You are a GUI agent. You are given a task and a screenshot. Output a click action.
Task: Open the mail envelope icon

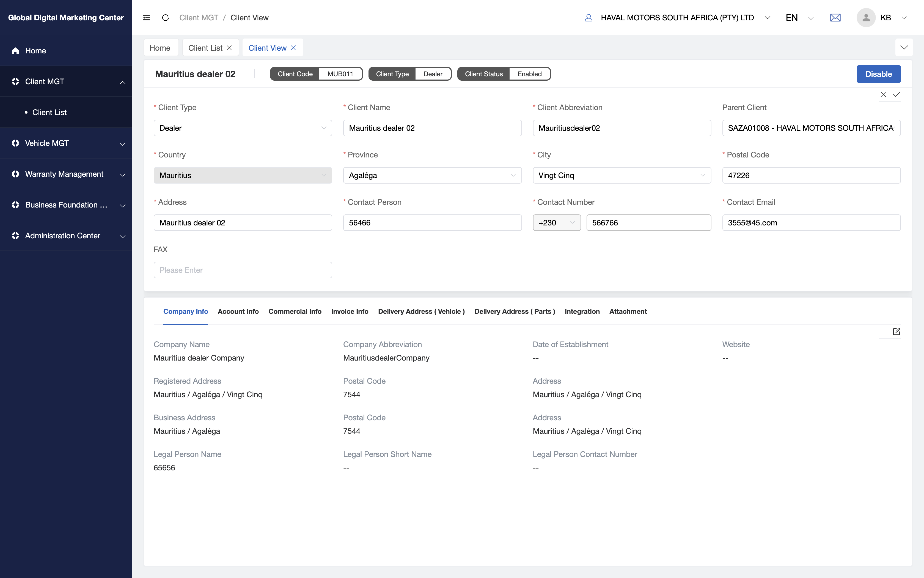(835, 18)
